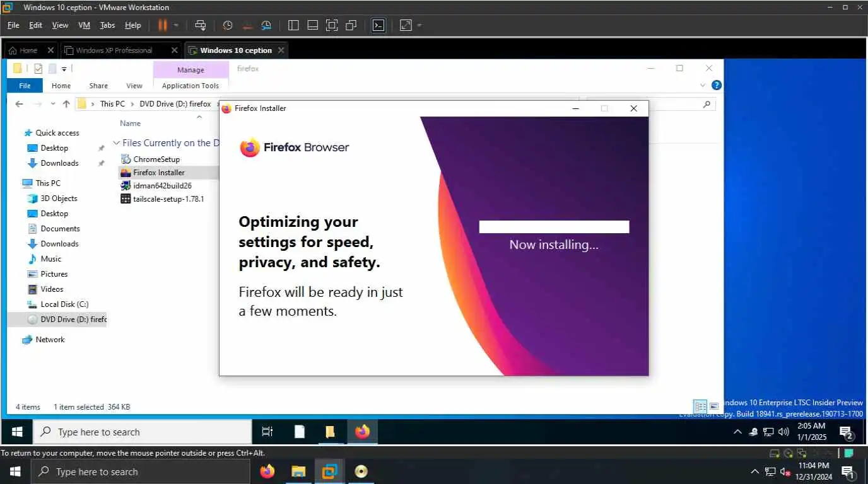Click the guest taskbar search box
The height and width of the screenshot is (484, 868).
coord(143,432)
